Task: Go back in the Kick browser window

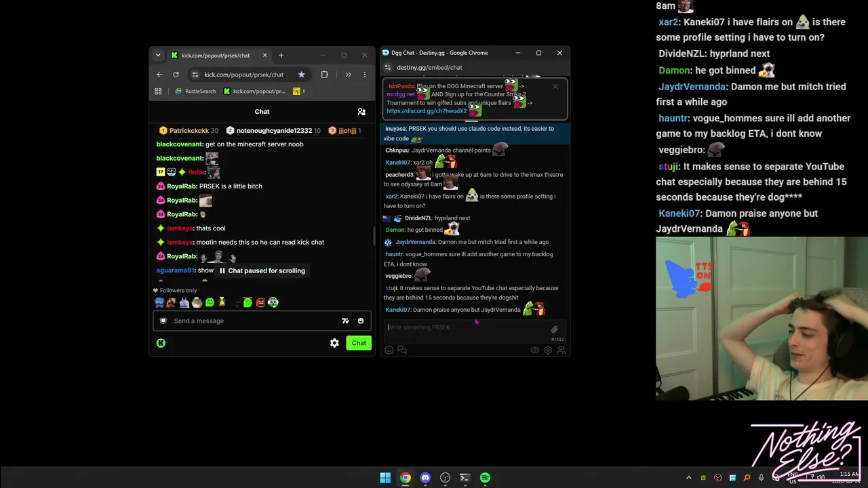Action: [159, 75]
